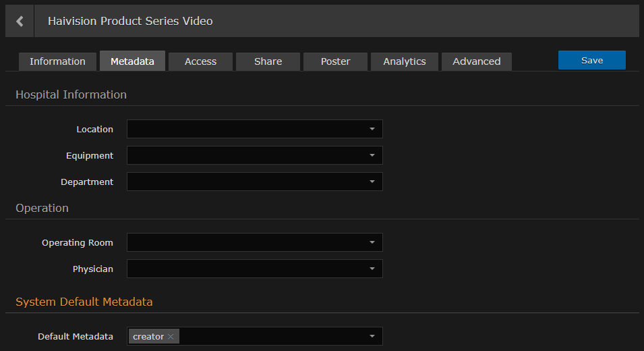Open the Equipment dropdown arrow
The width and height of the screenshot is (644, 351).
(x=372, y=155)
